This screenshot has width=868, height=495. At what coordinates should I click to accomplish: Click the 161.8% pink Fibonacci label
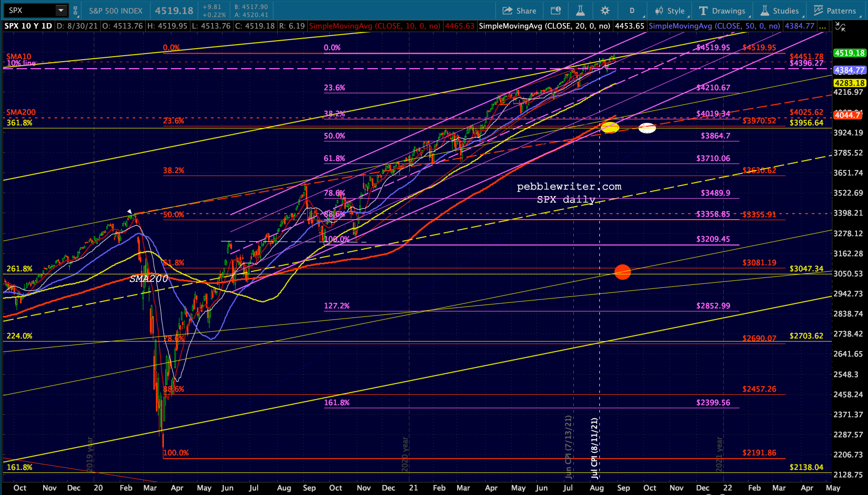click(x=337, y=402)
